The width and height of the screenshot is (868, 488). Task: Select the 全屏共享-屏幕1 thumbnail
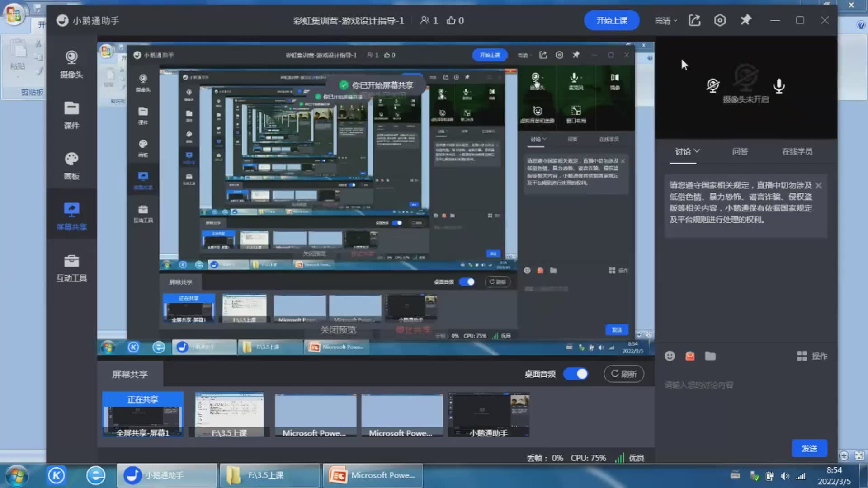[143, 414]
